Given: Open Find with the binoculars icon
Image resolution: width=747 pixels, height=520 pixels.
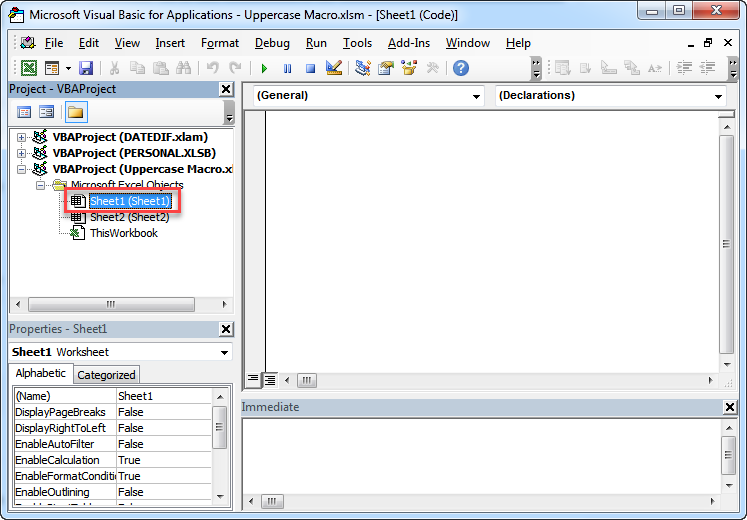Looking at the screenshot, I should (183, 68).
